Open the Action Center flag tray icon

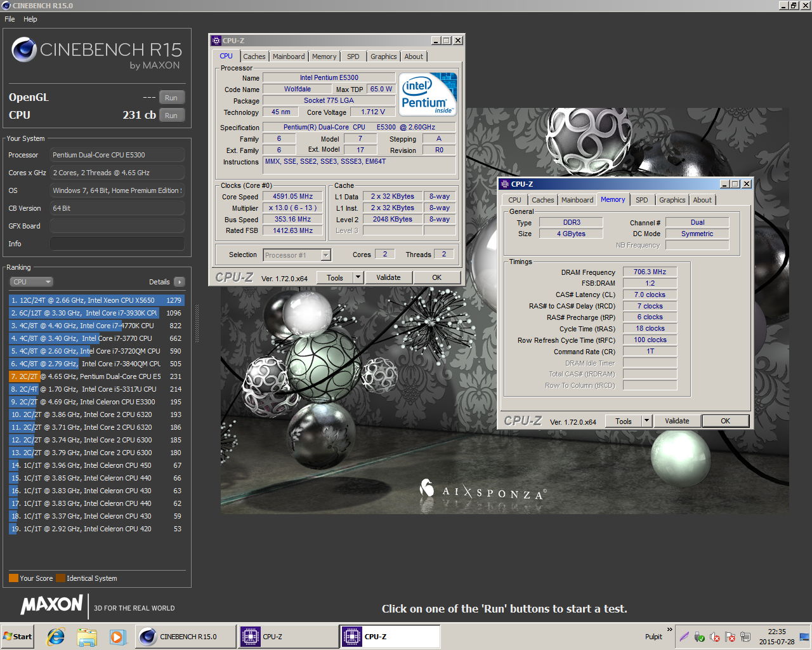[730, 637]
